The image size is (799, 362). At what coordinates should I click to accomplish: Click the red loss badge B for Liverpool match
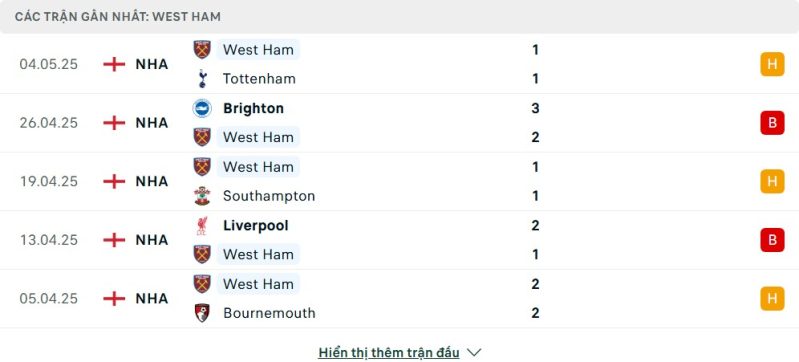coord(773,240)
